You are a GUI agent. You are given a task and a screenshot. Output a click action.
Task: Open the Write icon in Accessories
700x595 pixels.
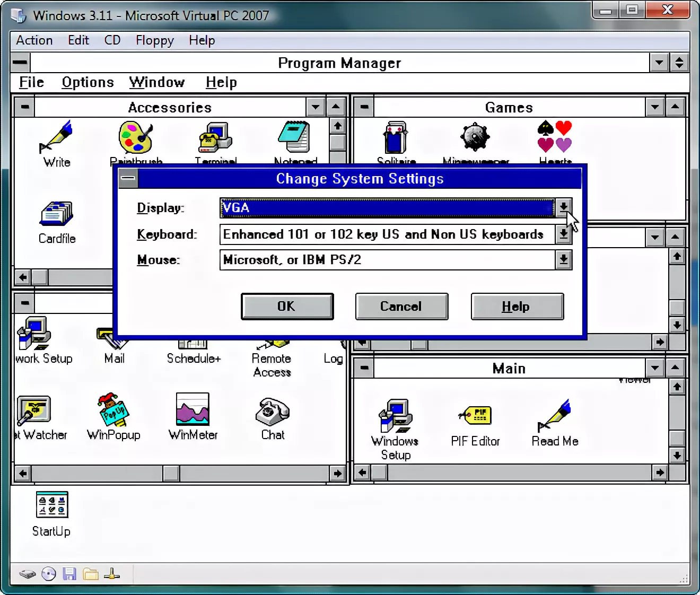56,137
